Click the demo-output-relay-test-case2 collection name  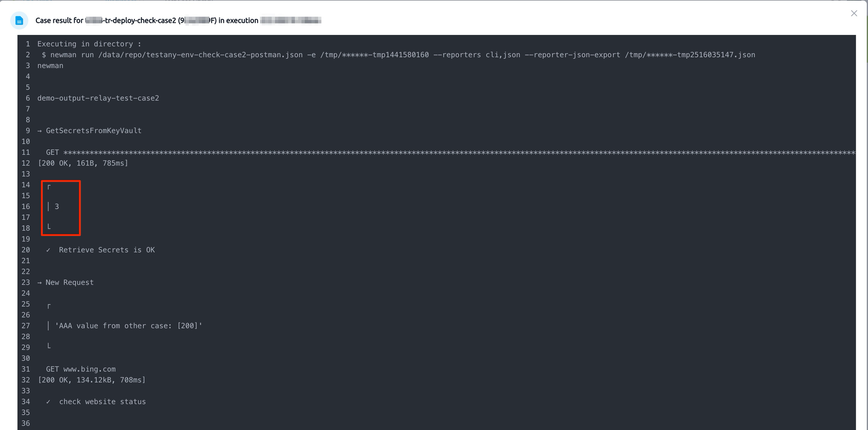[x=98, y=98]
